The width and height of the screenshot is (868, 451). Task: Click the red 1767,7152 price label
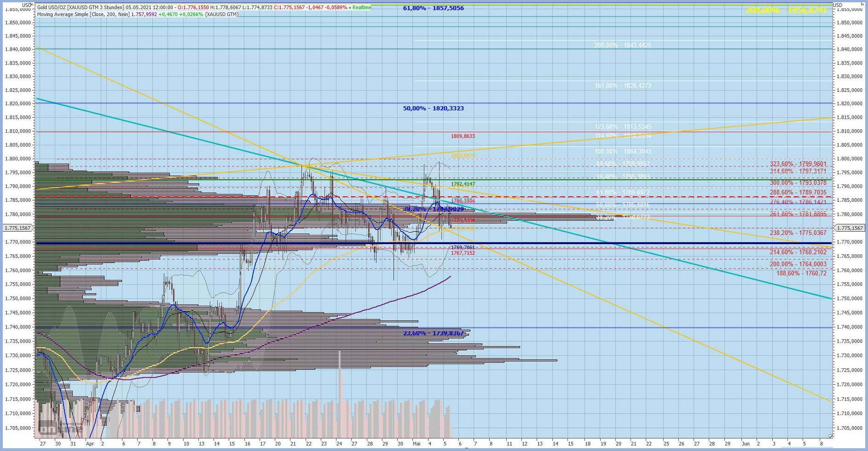pyautogui.click(x=463, y=253)
